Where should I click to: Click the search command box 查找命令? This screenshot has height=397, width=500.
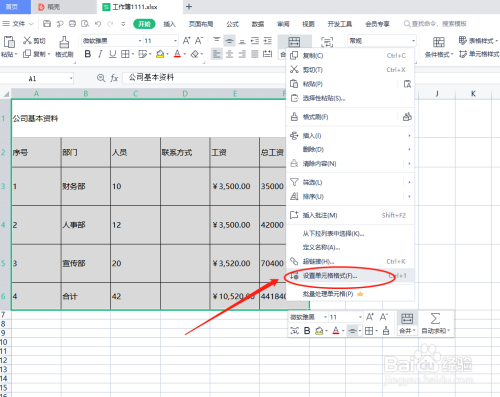[x=435, y=24]
